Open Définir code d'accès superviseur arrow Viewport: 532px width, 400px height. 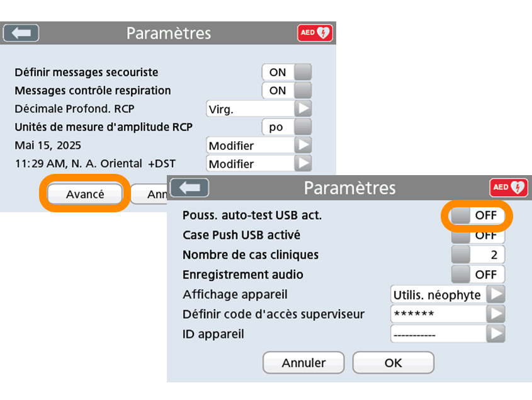[497, 314]
